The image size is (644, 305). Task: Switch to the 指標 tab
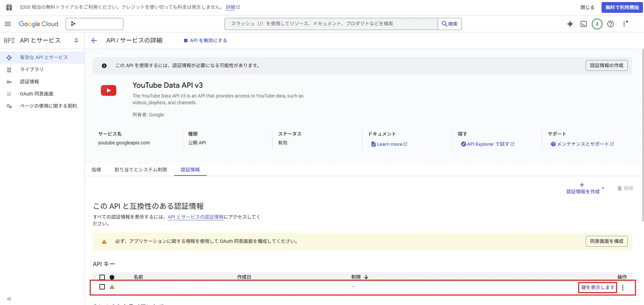pyautogui.click(x=96, y=170)
